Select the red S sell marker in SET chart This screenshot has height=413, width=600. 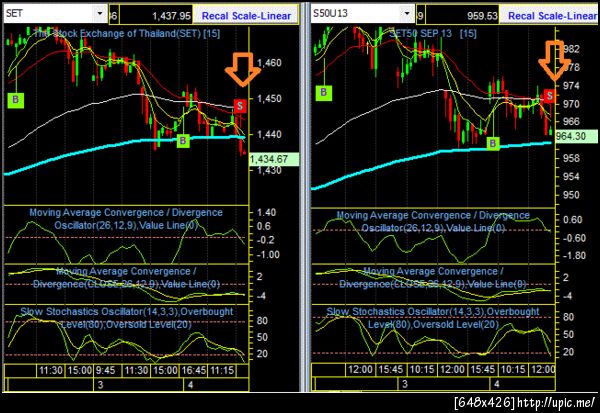tap(240, 106)
